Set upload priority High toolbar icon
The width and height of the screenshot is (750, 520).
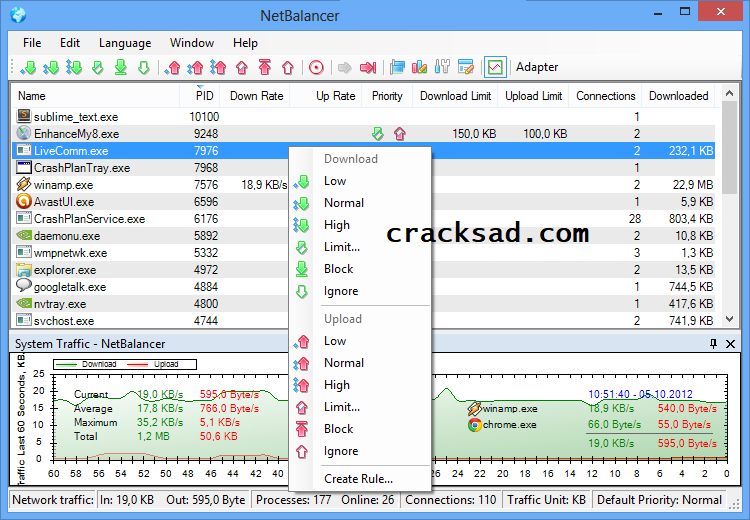click(x=218, y=67)
